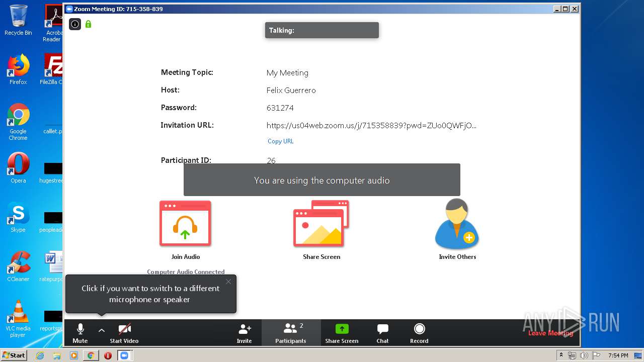Open the volume speaker tray icon
Screen dimensions: 644x362
pos(584,355)
